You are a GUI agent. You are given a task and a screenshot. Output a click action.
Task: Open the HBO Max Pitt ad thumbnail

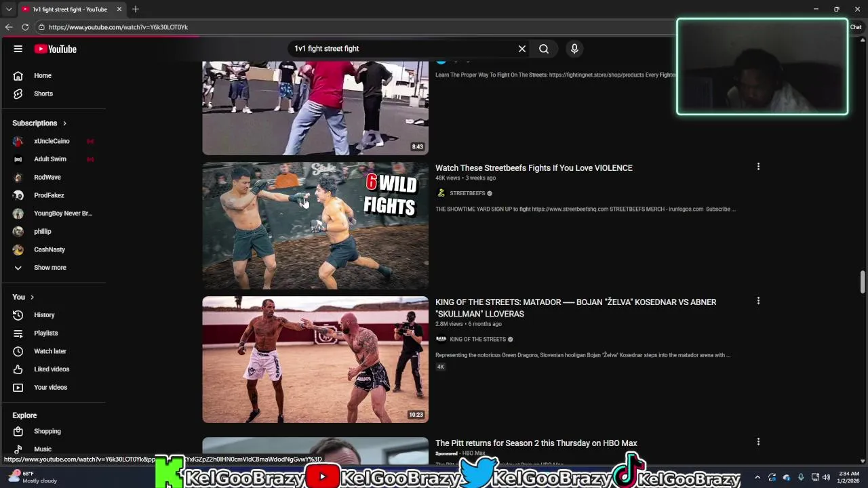[x=315, y=451]
